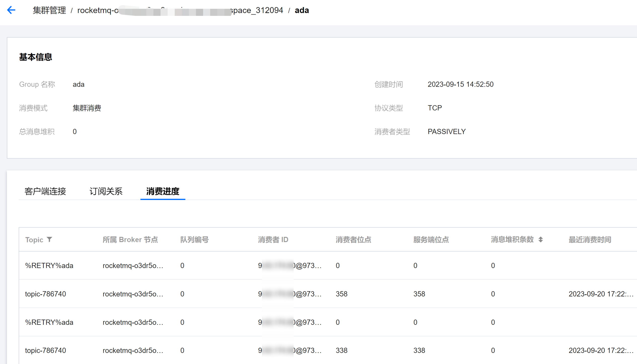
Task: Click the blue back arrow icon
Action: click(x=11, y=10)
